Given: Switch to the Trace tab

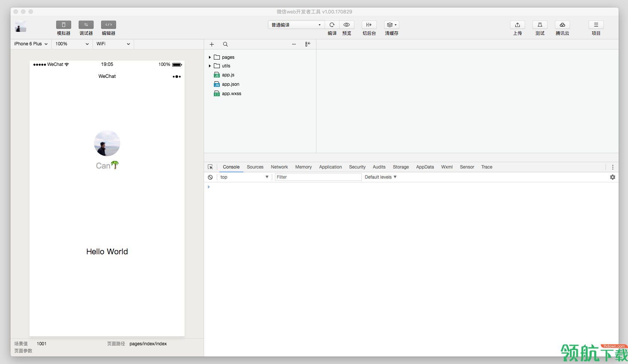Looking at the screenshot, I should (487, 167).
